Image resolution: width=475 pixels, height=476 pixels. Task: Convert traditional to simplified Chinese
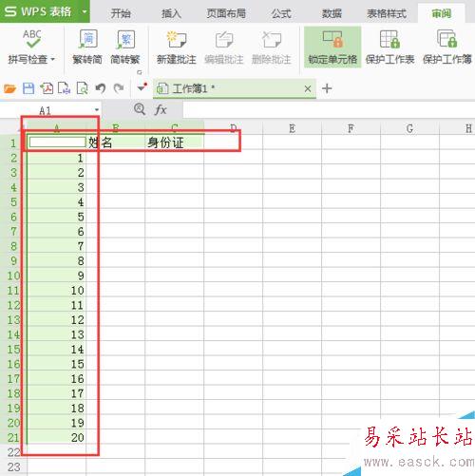[87, 47]
